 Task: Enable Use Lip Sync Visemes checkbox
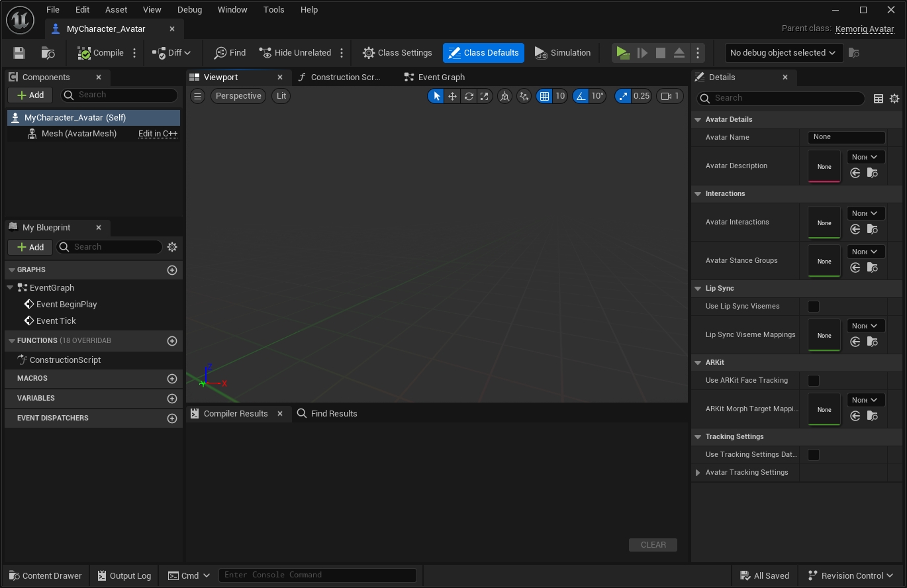(814, 307)
